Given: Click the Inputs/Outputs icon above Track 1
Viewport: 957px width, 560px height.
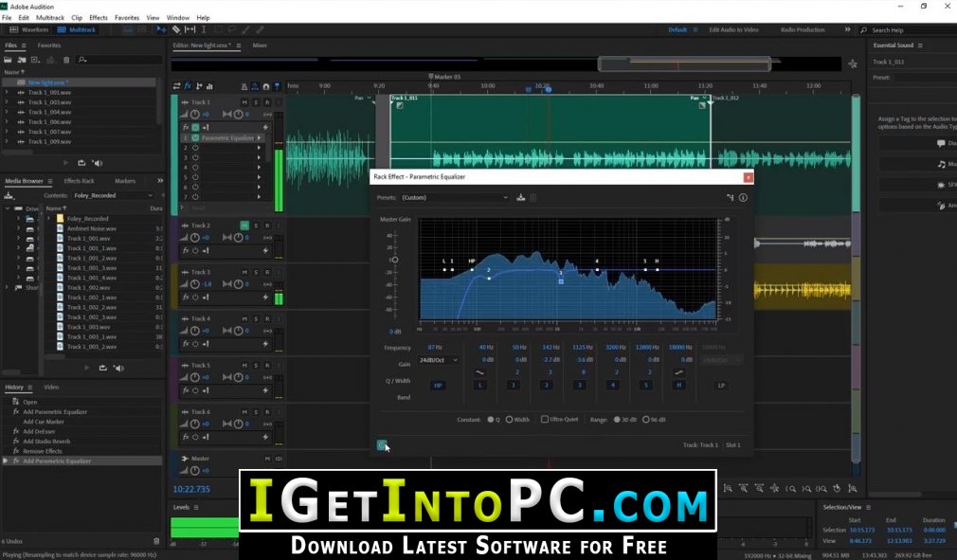Looking at the screenshot, I should pos(176,86).
